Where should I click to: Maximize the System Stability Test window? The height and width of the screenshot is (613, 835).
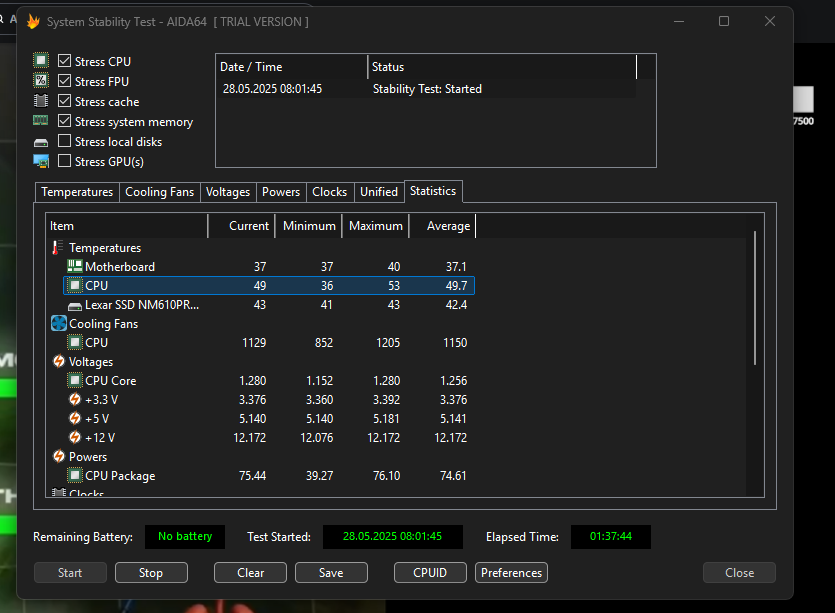coord(724,21)
